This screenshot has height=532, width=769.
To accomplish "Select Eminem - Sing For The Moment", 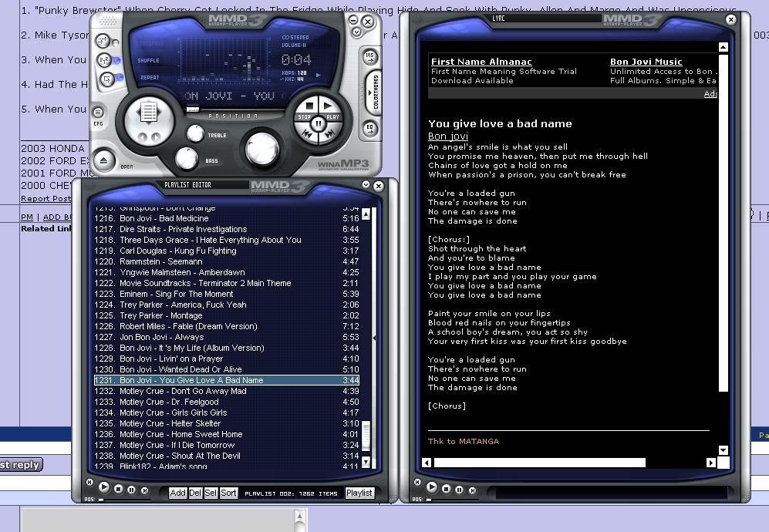I will 227,294.
